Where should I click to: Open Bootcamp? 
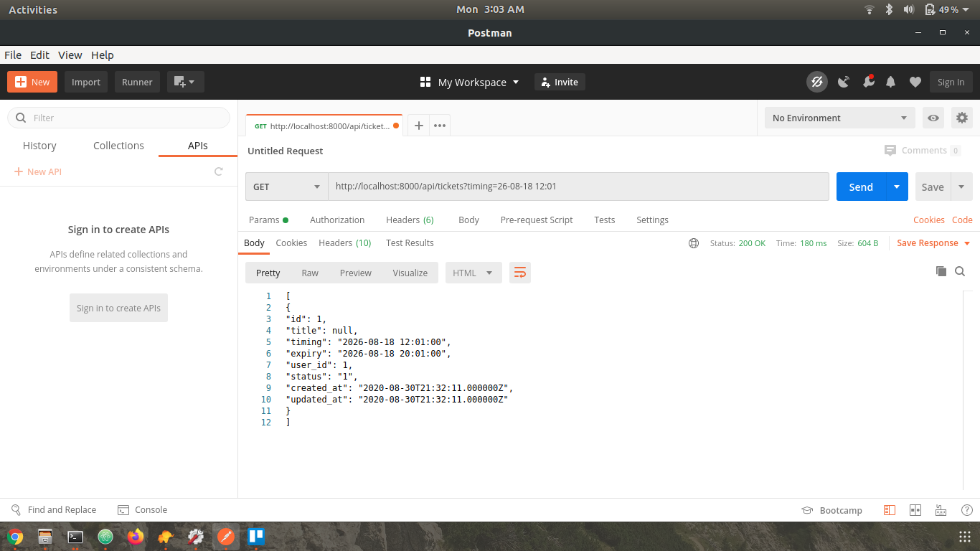pyautogui.click(x=831, y=510)
